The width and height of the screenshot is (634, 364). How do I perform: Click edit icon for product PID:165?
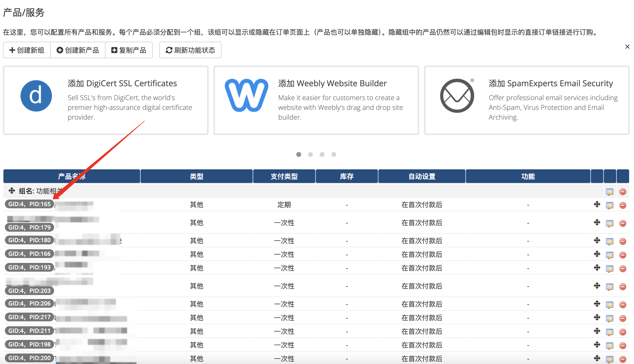pos(609,205)
